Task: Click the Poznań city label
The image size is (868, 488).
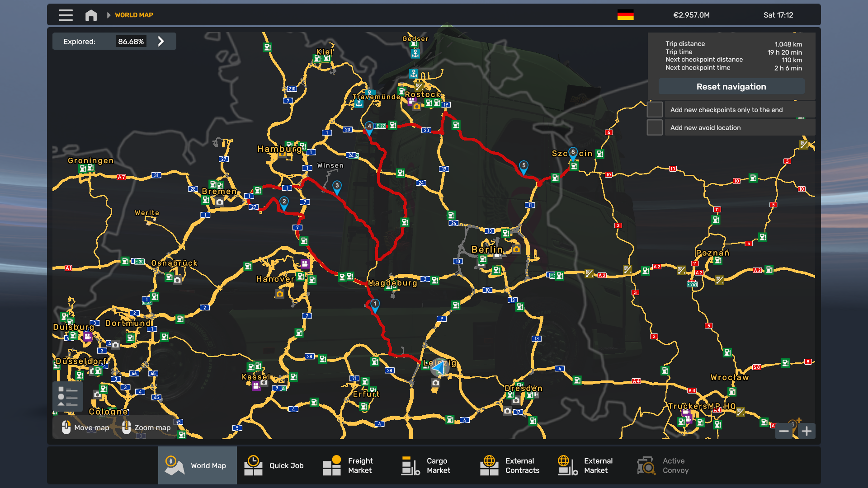Action: [712, 253]
